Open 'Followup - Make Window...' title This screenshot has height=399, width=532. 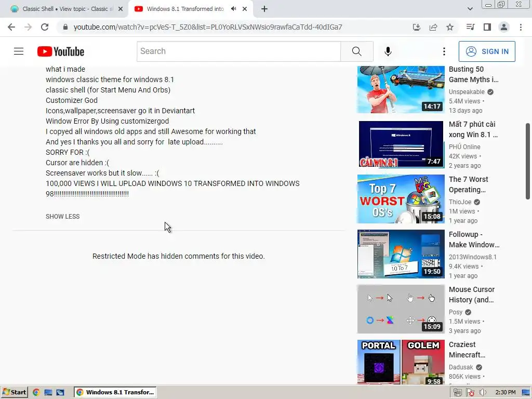[474, 240]
